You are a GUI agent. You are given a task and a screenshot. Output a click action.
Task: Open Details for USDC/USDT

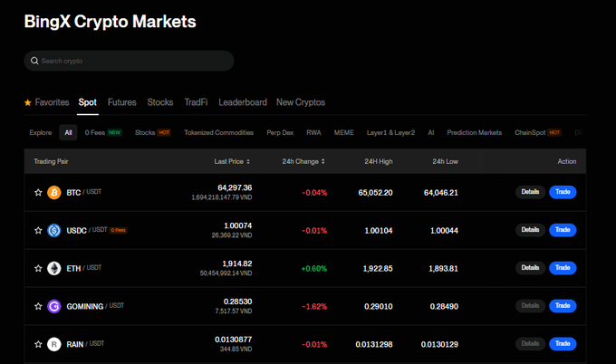pyautogui.click(x=530, y=230)
